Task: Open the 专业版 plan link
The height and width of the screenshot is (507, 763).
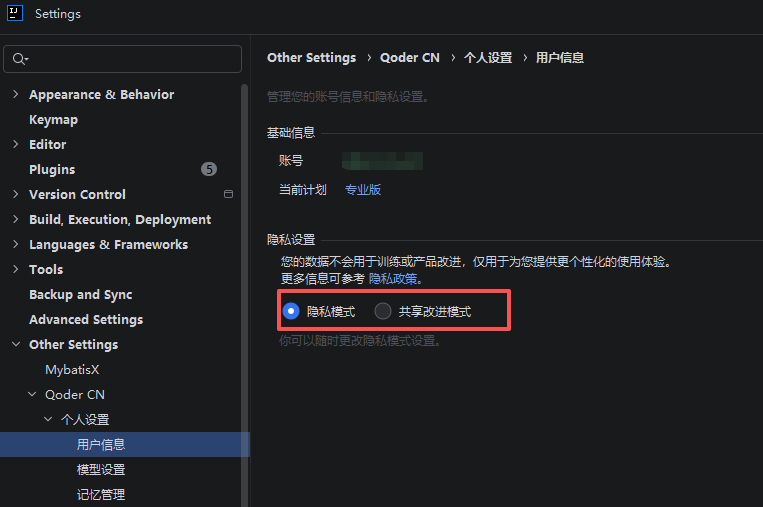Action: point(363,190)
